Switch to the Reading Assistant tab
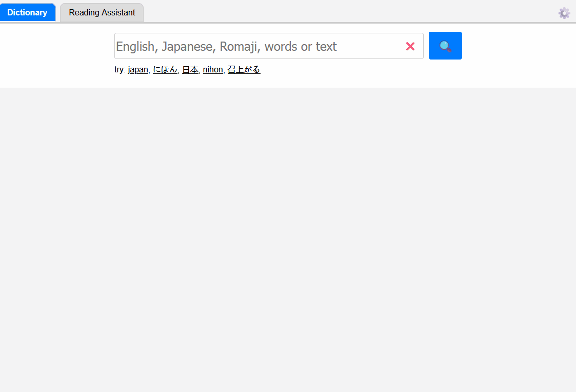 tap(102, 12)
